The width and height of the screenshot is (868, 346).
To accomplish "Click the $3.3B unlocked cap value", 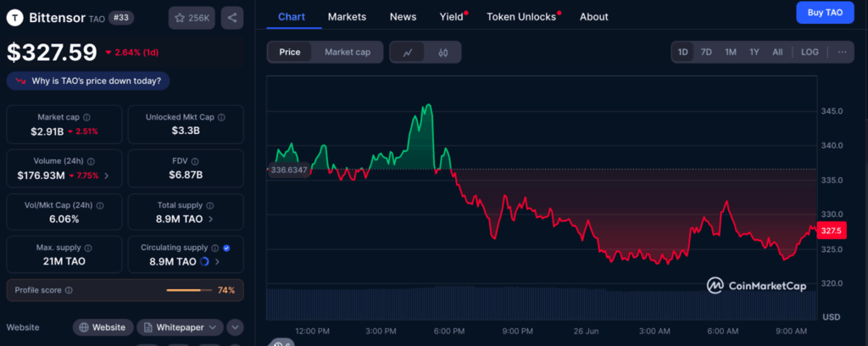I will point(186,131).
